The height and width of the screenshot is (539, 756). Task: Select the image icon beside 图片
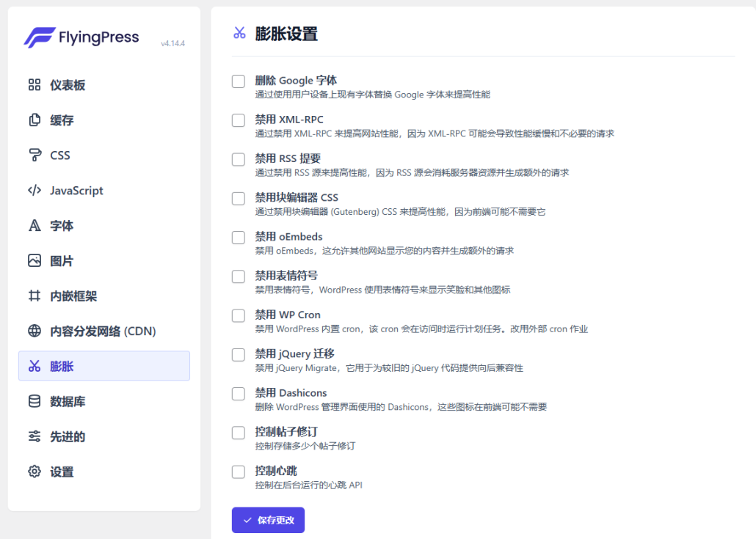tap(34, 260)
